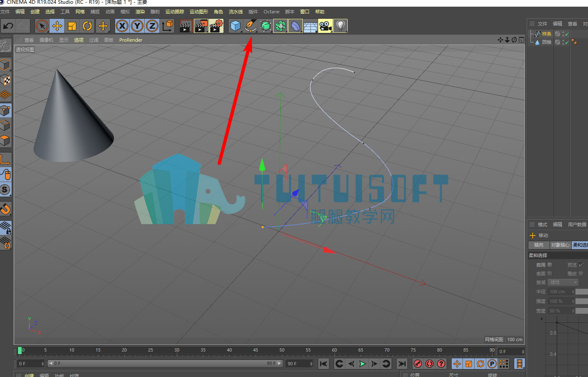
Task: Select the 样条 object in manager
Action: pyautogui.click(x=547, y=34)
